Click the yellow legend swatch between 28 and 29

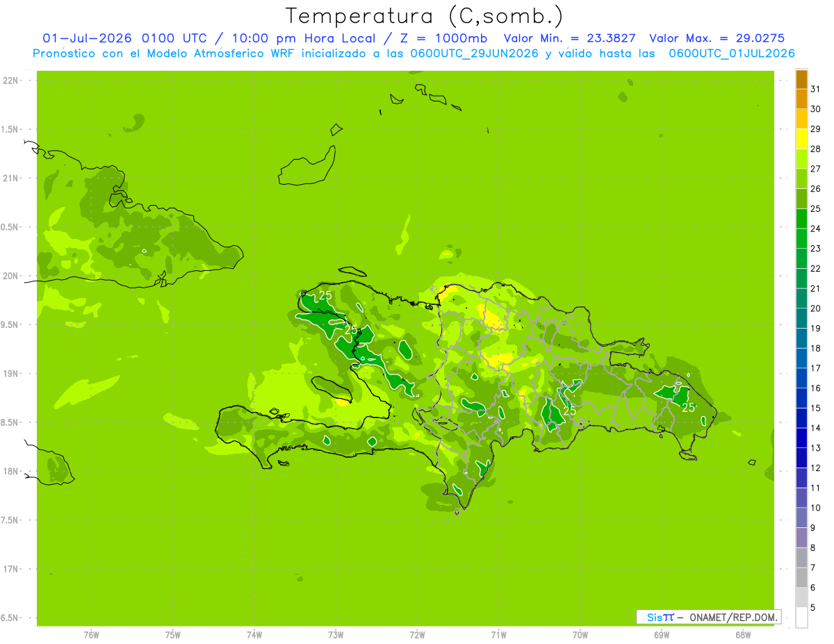(801, 139)
